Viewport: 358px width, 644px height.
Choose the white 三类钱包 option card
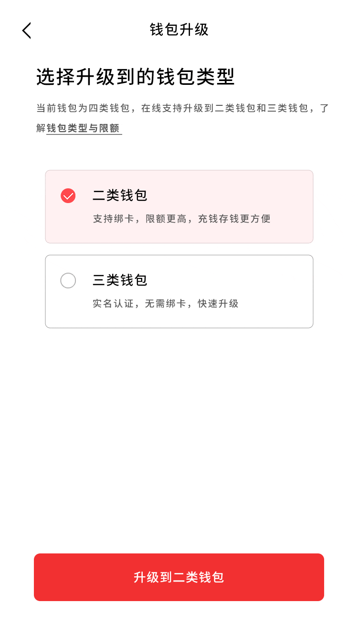(x=179, y=291)
